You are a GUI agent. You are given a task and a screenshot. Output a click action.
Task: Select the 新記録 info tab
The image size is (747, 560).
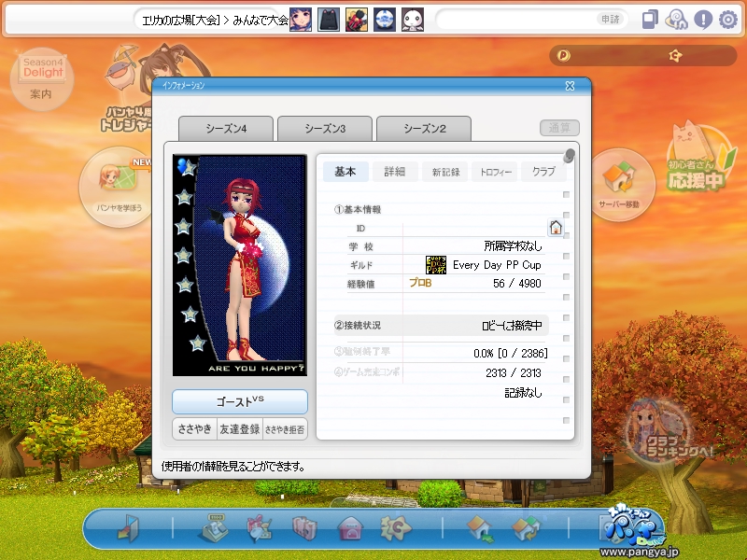[445, 172]
